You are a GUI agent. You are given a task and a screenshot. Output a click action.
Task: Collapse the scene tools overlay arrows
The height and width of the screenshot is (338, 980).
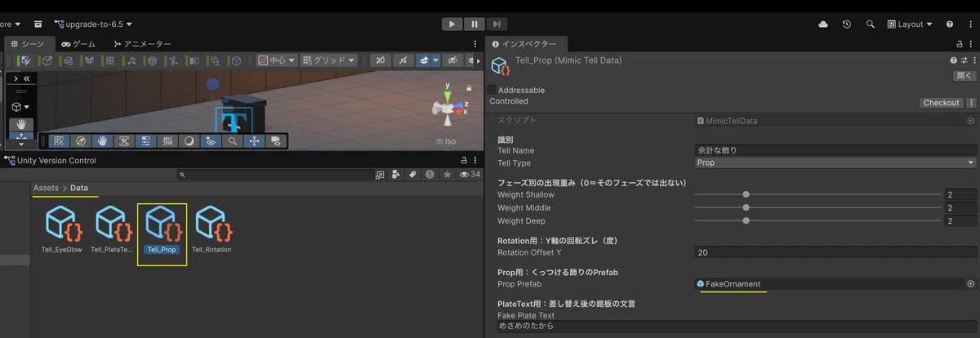click(26, 78)
